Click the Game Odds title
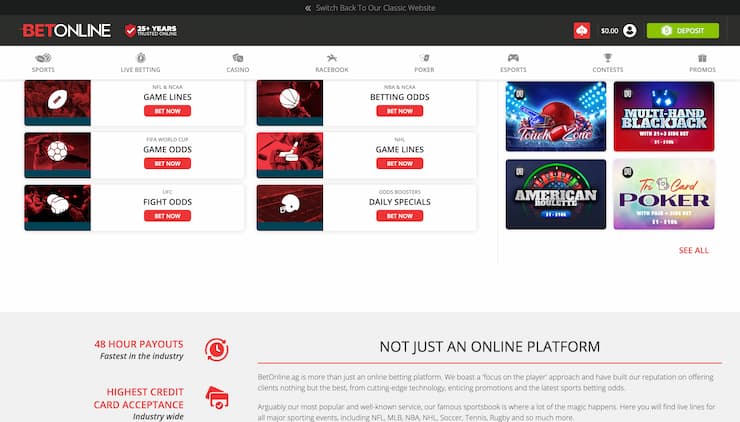This screenshot has height=422, width=740. (x=168, y=149)
